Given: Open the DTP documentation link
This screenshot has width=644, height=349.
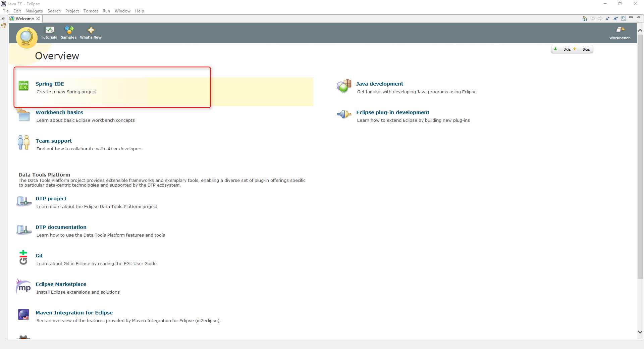Looking at the screenshot, I should click(61, 227).
